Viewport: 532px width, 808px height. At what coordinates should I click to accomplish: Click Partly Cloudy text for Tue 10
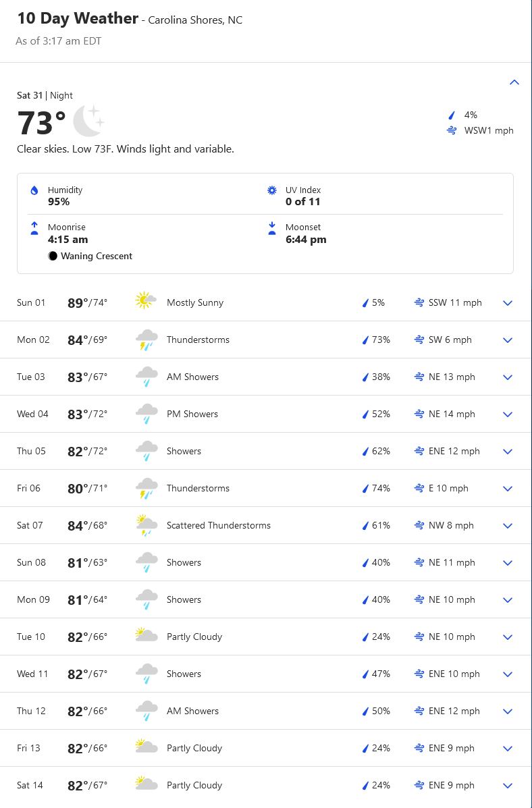[x=194, y=637]
